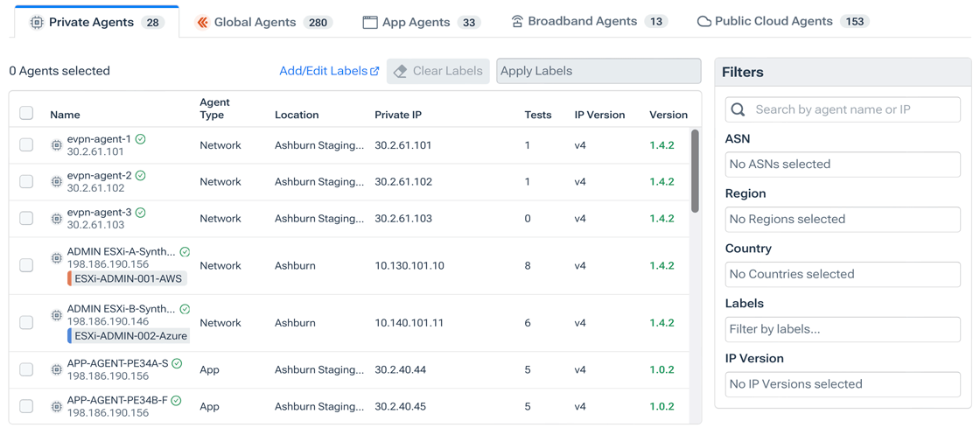980x428 pixels.
Task: Click the search magnifier icon in Filters
Action: click(738, 110)
